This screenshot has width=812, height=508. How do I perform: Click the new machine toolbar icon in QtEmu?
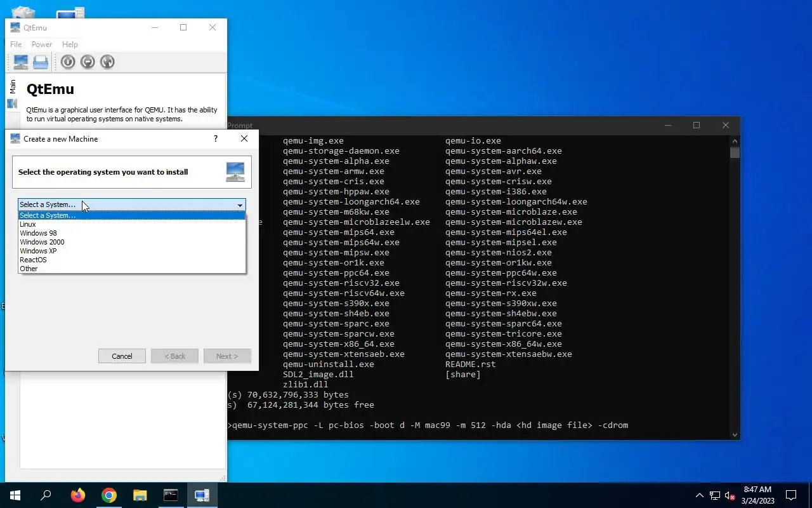(x=21, y=62)
